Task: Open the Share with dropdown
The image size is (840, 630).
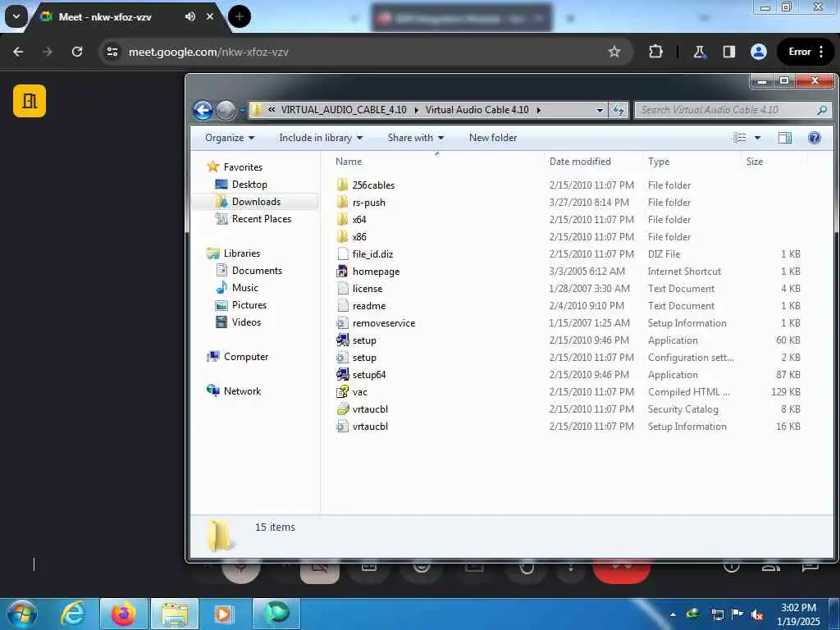Action: [x=416, y=138]
